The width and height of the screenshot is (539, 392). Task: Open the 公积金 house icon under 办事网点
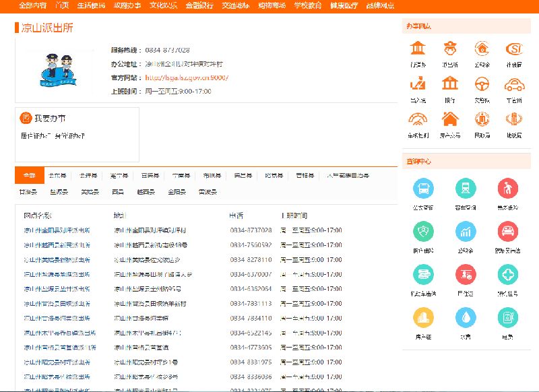[x=482, y=48]
